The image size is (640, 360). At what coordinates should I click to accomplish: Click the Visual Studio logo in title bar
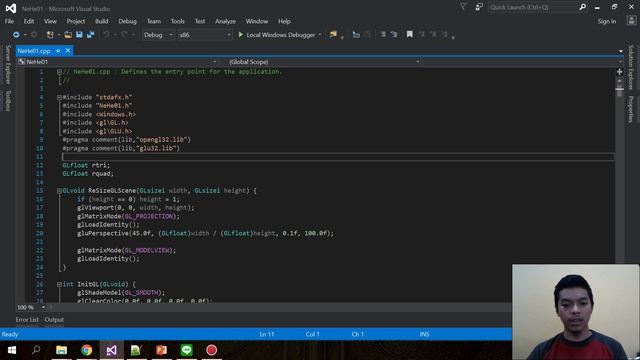[11, 8]
